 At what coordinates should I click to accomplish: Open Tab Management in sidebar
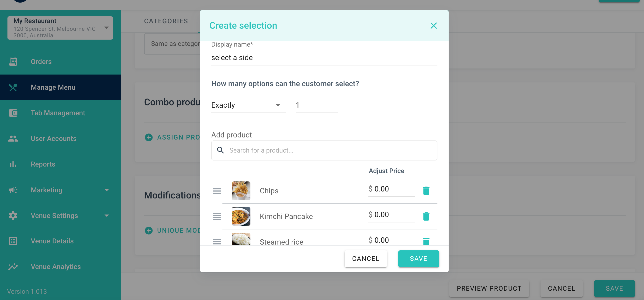click(58, 113)
